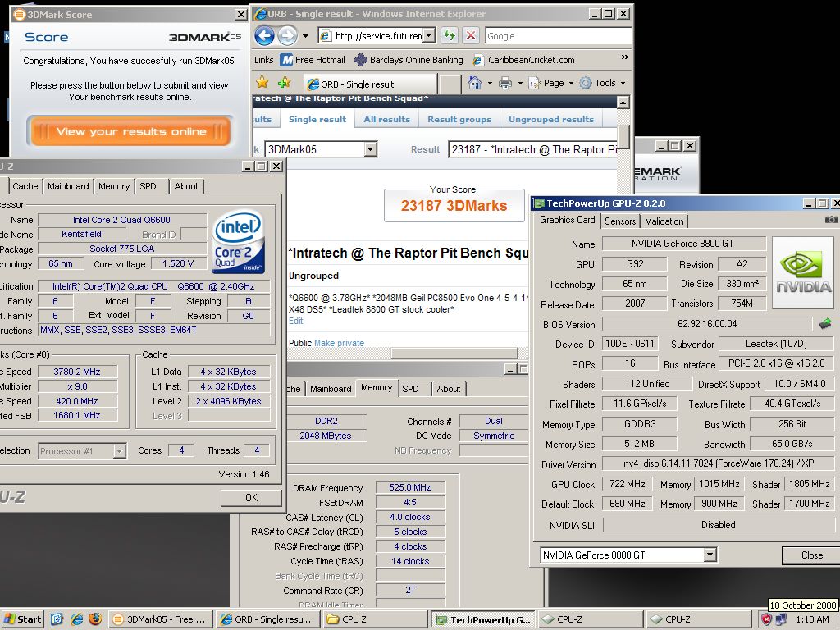
Task: Switch to ORB Single result taskbar button
Action: coord(268,619)
